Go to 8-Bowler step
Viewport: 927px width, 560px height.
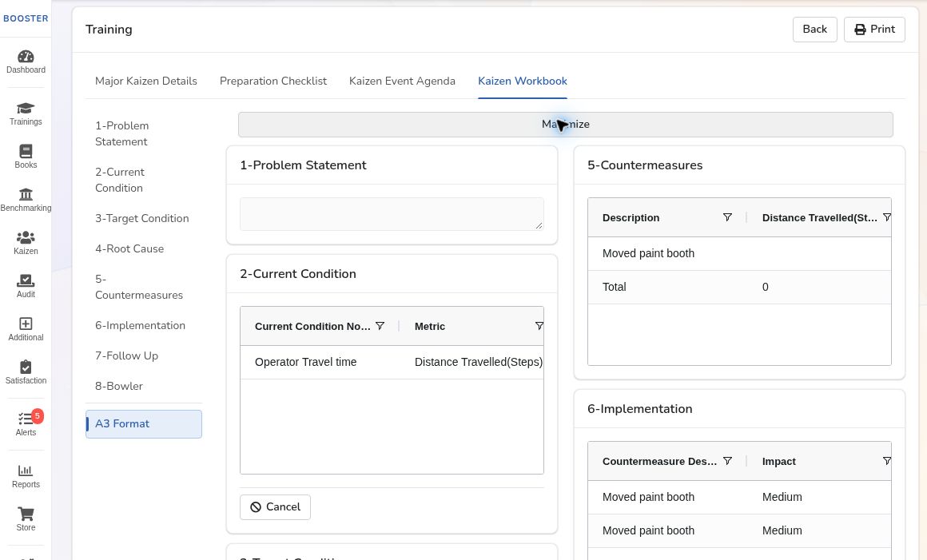point(144,386)
